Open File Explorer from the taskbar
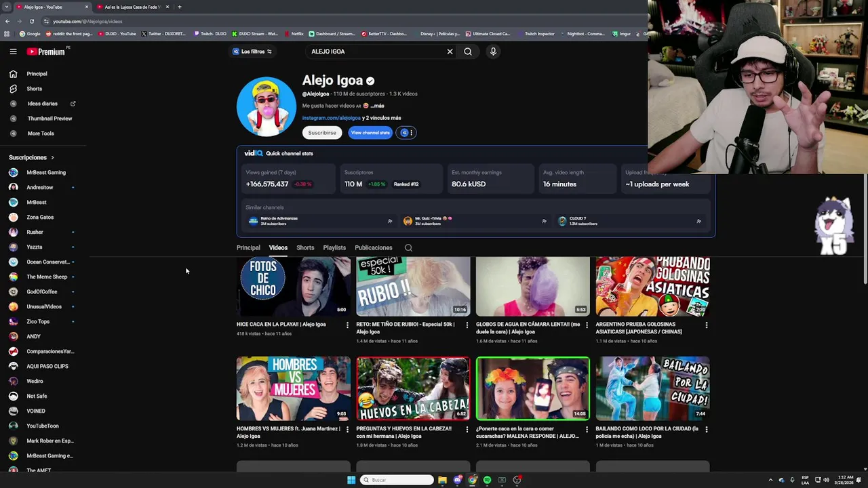This screenshot has width=868, height=488. click(442, 480)
